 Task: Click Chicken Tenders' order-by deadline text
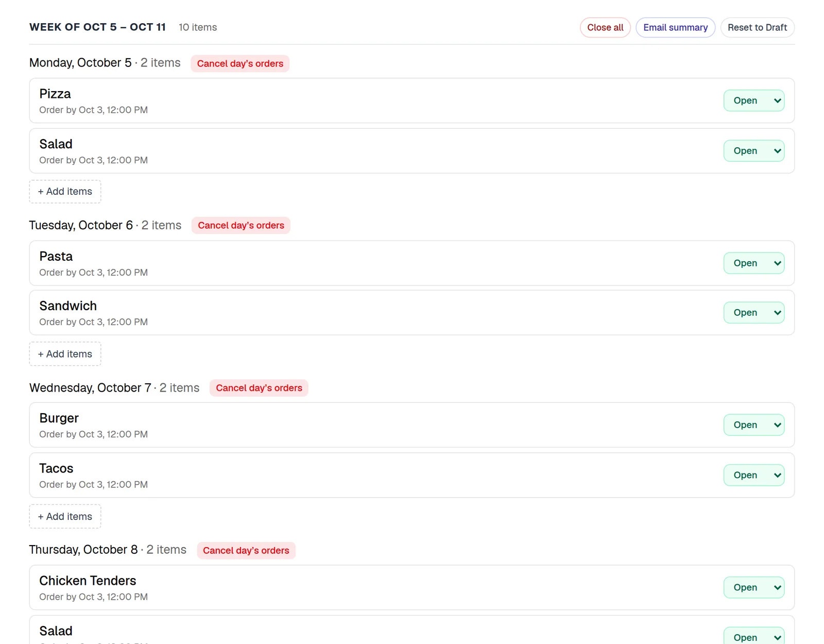point(93,597)
